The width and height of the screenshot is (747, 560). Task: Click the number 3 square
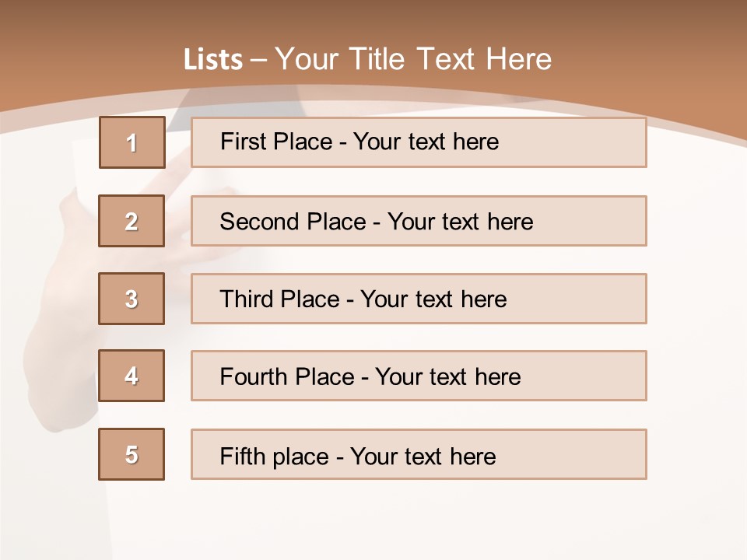pos(132,299)
